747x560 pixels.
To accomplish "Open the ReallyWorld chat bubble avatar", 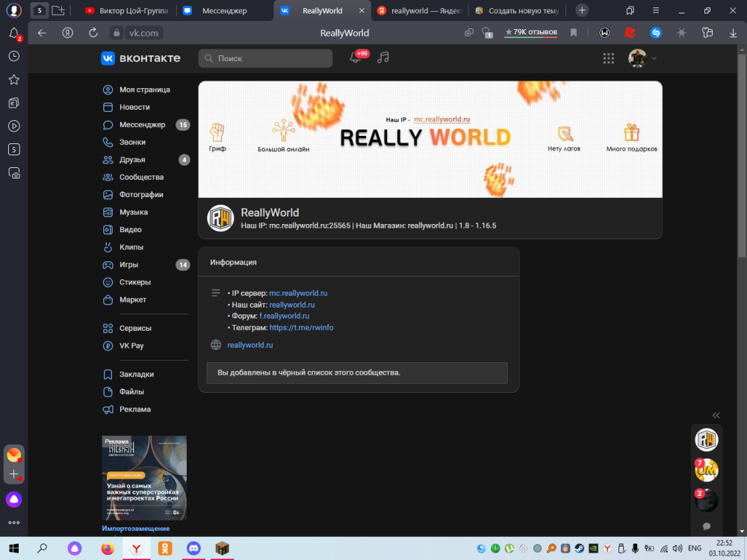I will pyautogui.click(x=707, y=440).
